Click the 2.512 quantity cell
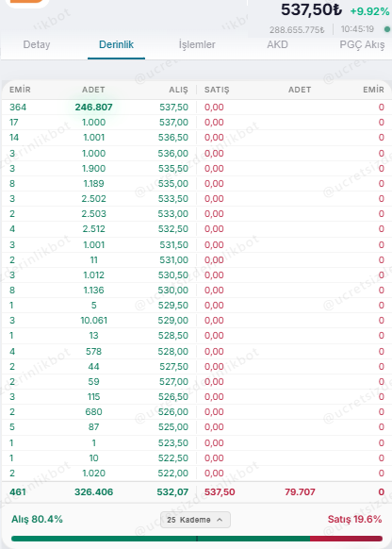 click(x=93, y=228)
